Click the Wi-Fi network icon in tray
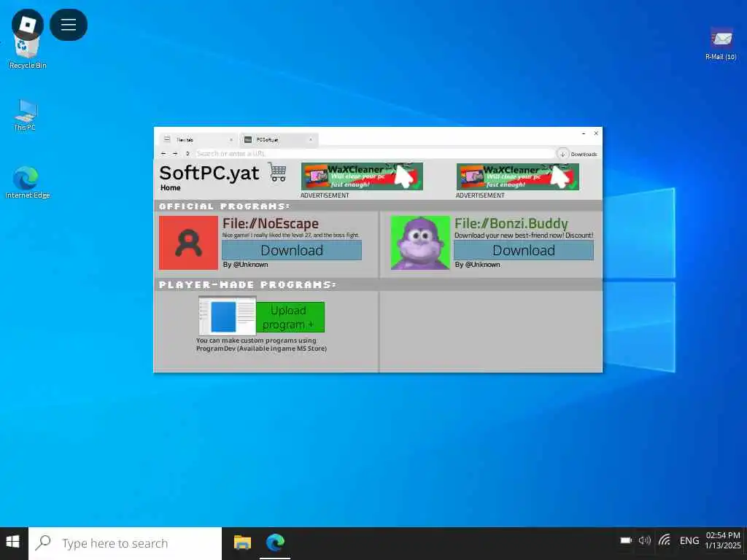This screenshot has width=747, height=560. coord(665,540)
